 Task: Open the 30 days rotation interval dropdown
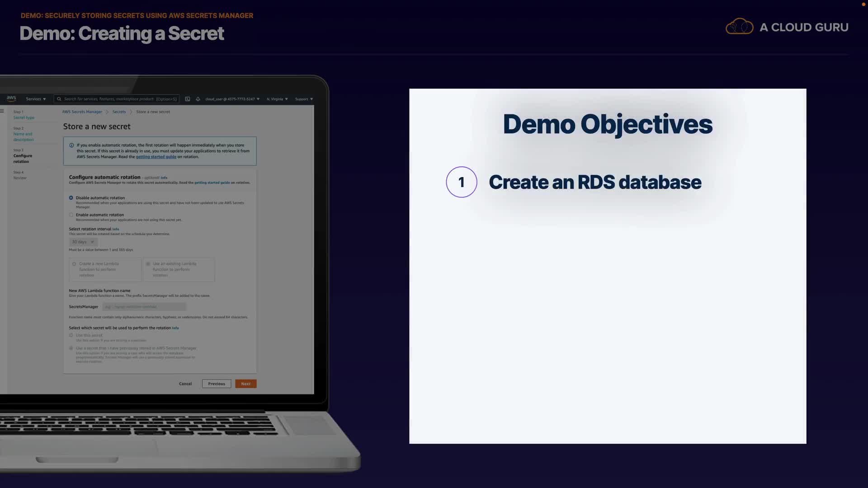(x=83, y=242)
